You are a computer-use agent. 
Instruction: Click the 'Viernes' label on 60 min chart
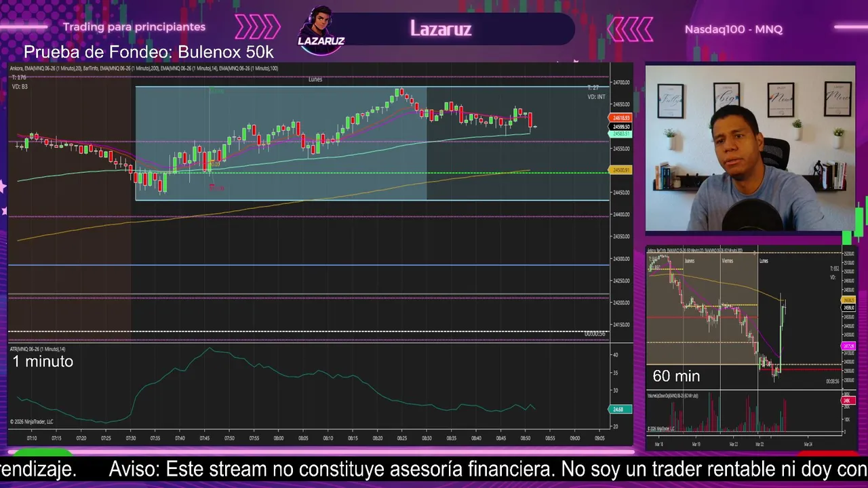pyautogui.click(x=727, y=261)
